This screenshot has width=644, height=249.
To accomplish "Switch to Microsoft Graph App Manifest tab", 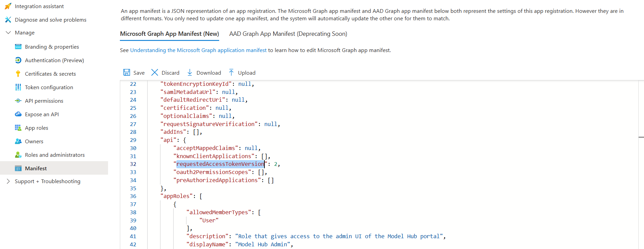I will click(x=170, y=34).
